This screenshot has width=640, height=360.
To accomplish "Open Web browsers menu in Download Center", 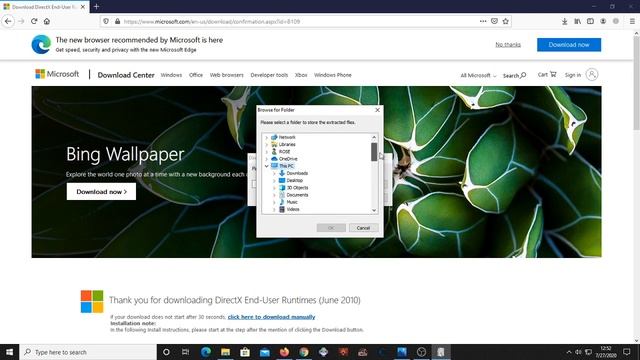I will click(x=227, y=75).
